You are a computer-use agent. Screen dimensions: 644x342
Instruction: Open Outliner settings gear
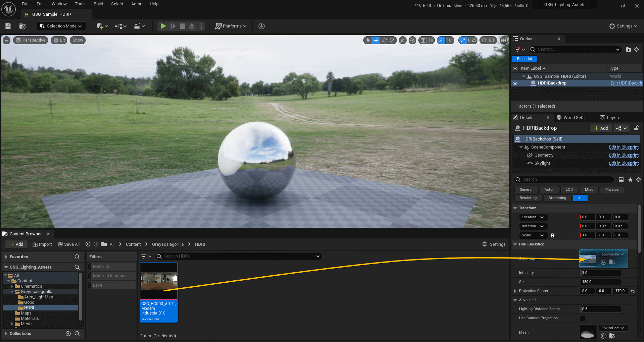(x=637, y=49)
